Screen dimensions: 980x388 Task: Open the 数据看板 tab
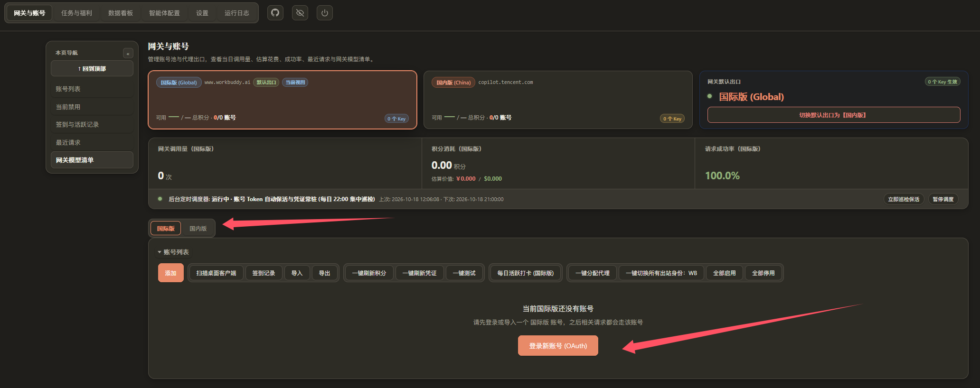[121, 13]
